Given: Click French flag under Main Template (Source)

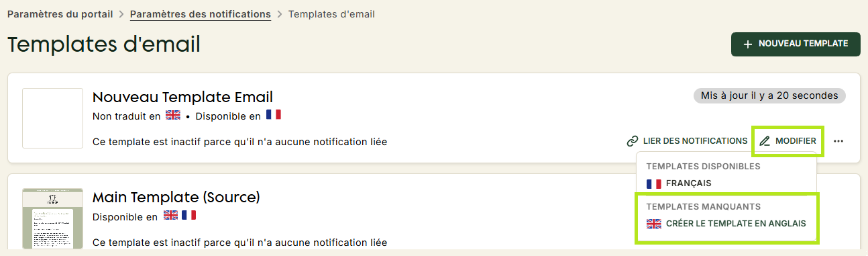Looking at the screenshot, I should [188, 216].
